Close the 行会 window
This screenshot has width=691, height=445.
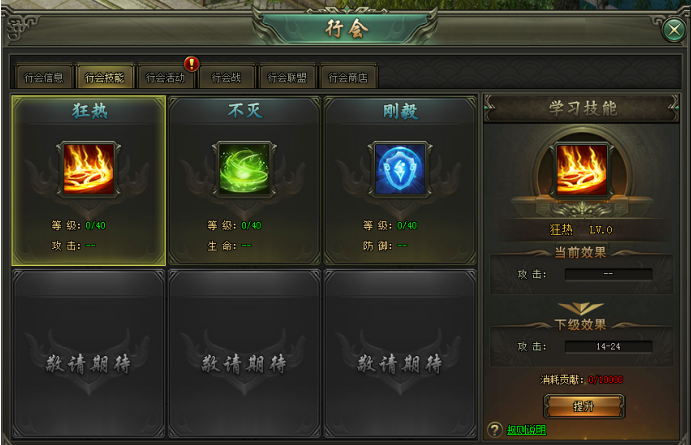click(674, 30)
